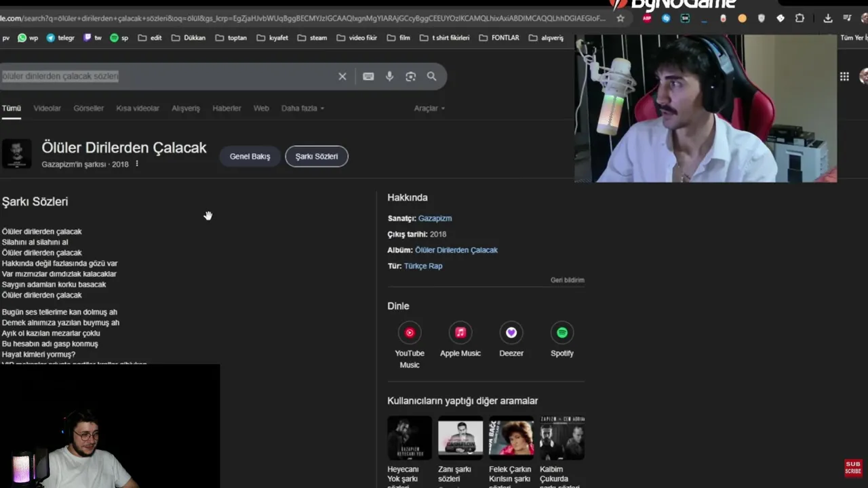Open the Twitch 'tw' bookmark
Viewport: 868px width, 488px height.
pyautogui.click(x=92, y=38)
